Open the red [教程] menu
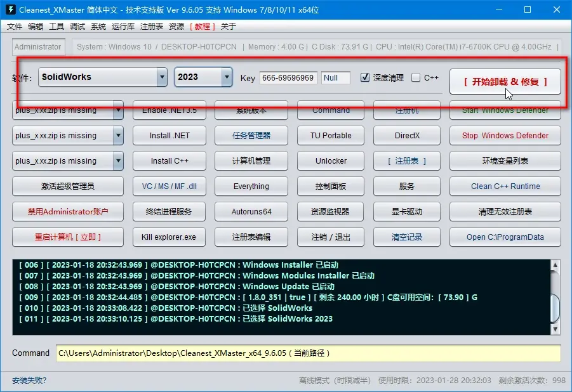This screenshot has width=572, height=392. tap(203, 26)
